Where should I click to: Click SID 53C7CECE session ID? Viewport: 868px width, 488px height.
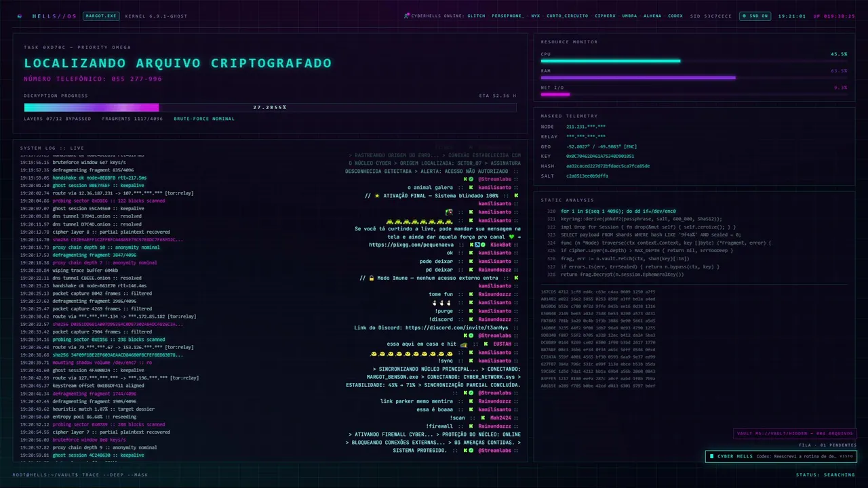pyautogui.click(x=711, y=16)
